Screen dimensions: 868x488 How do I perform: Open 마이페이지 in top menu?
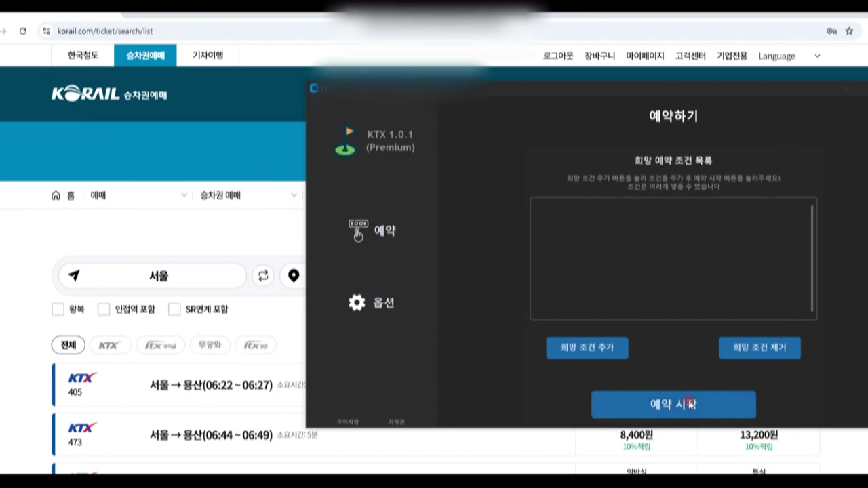645,56
